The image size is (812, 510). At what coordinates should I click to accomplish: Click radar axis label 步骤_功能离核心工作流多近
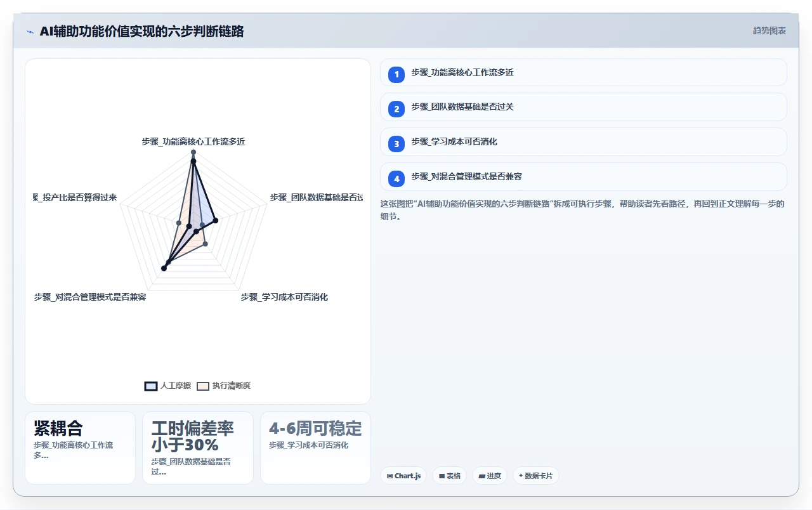point(193,141)
